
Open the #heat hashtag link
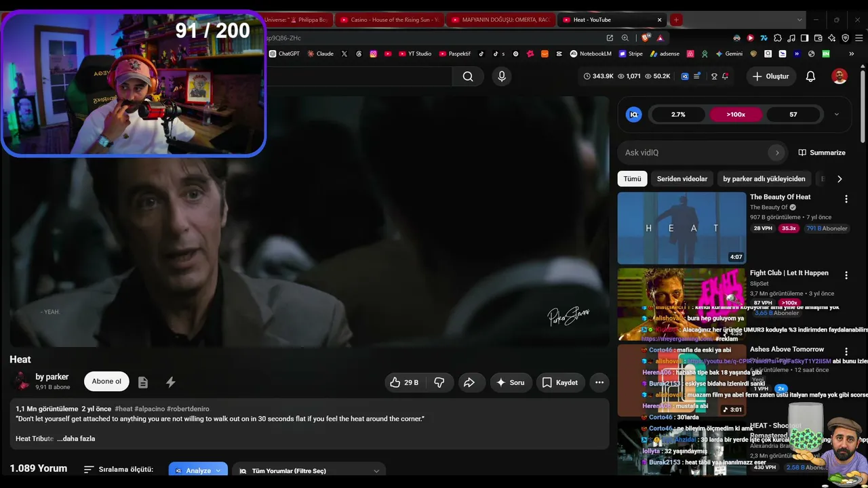point(123,409)
